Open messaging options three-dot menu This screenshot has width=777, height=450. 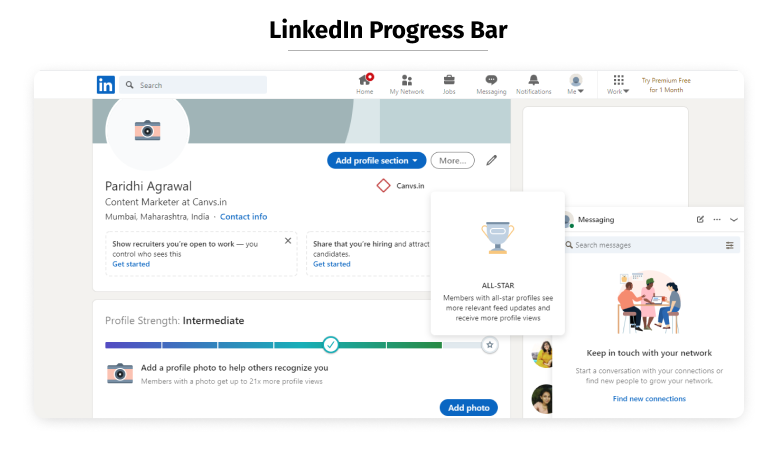pyautogui.click(x=717, y=219)
